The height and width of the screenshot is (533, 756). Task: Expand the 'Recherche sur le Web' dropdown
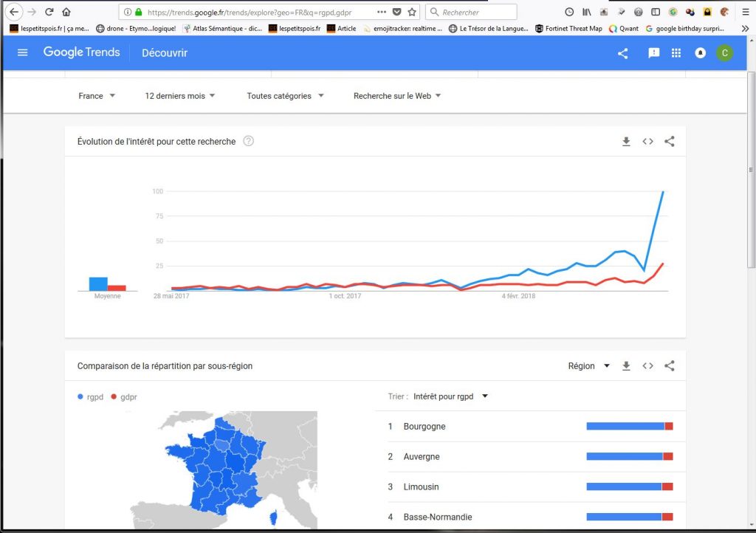click(x=397, y=96)
